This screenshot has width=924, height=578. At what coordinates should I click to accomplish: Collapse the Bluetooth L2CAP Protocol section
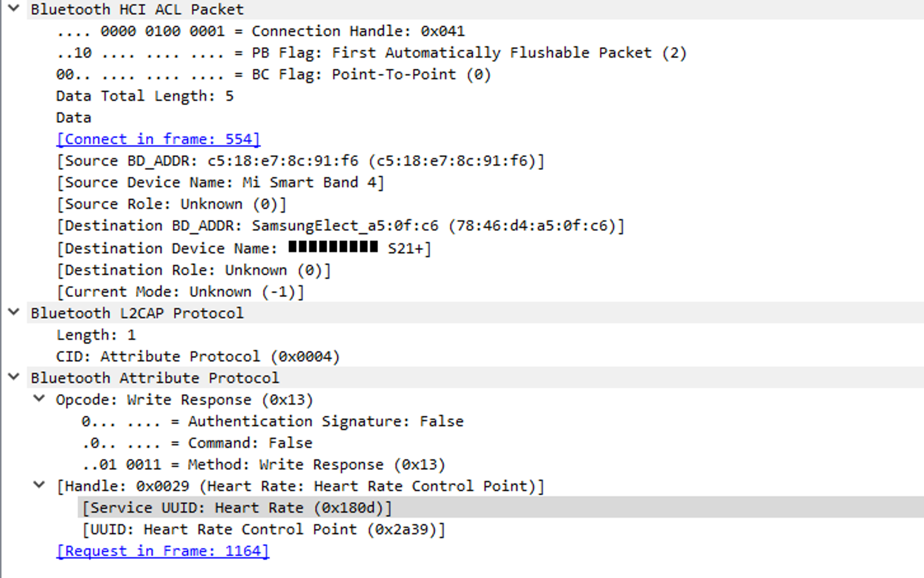14,312
